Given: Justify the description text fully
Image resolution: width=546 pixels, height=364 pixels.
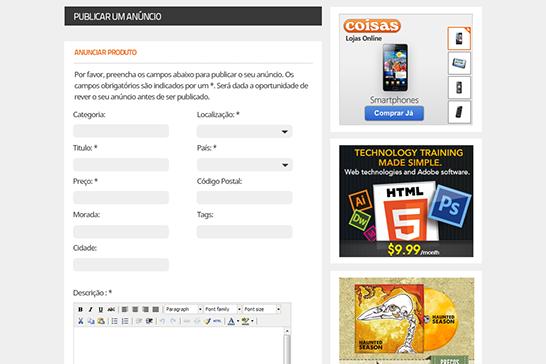Looking at the screenshot, I should (156, 309).
